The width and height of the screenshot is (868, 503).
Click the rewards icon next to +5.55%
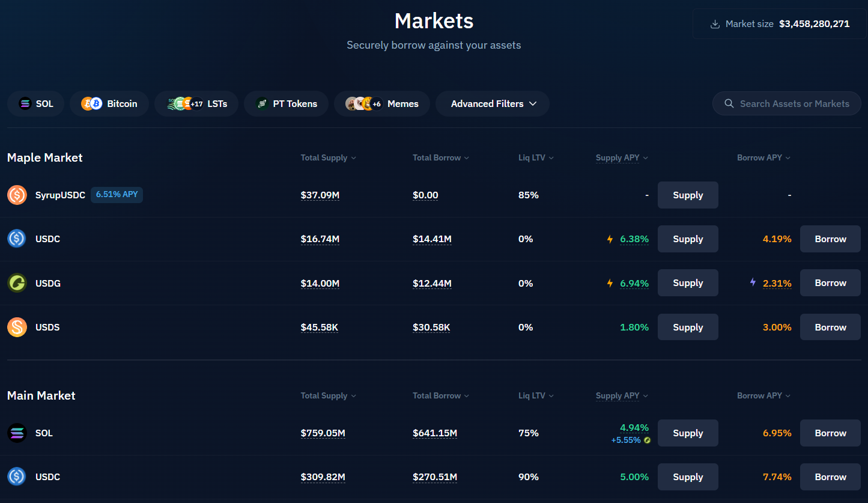(x=647, y=441)
